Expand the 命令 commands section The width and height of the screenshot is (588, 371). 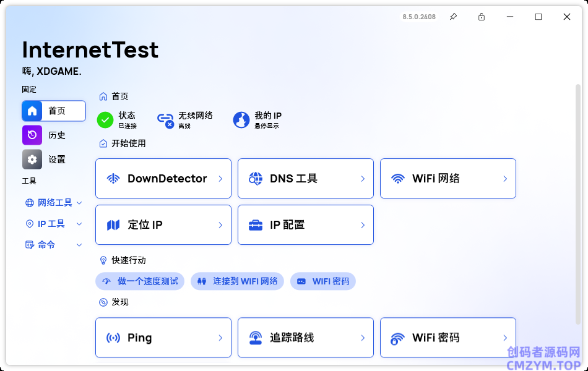pos(54,245)
